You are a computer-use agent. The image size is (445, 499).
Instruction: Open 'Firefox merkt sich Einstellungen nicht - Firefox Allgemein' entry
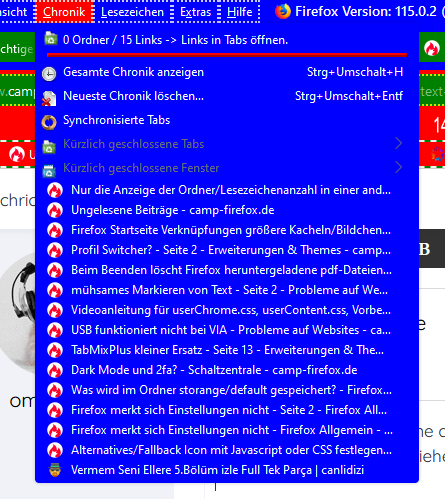coord(227,430)
